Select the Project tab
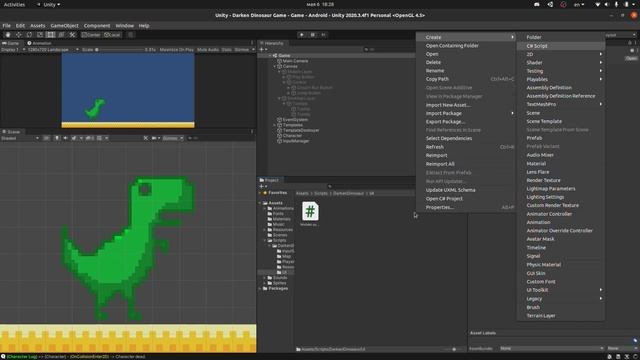Image resolution: width=640 pixels, height=360 pixels. point(269,180)
